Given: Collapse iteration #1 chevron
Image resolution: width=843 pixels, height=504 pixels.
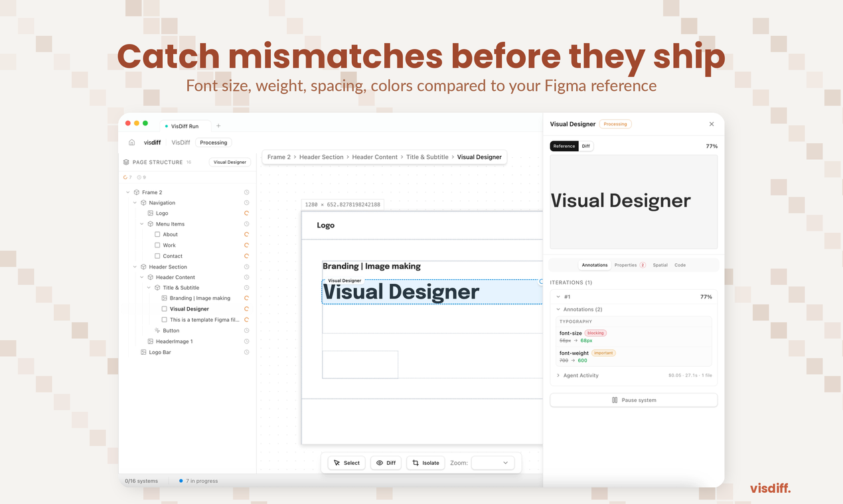Looking at the screenshot, I should (x=558, y=297).
